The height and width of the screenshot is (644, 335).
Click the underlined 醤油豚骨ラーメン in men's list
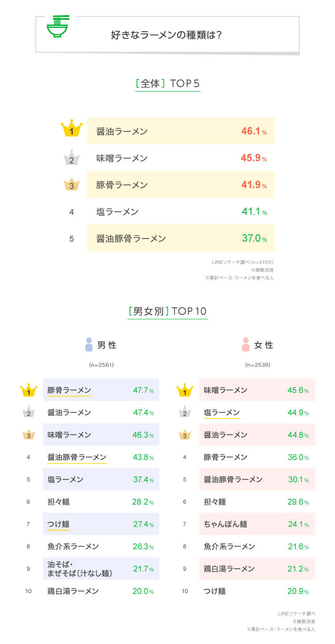coord(77,457)
